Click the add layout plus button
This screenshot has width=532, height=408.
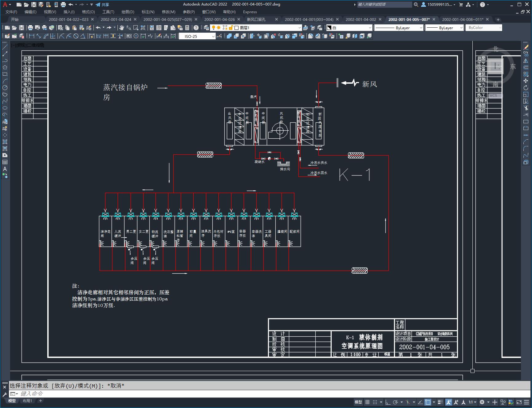click(x=40, y=401)
